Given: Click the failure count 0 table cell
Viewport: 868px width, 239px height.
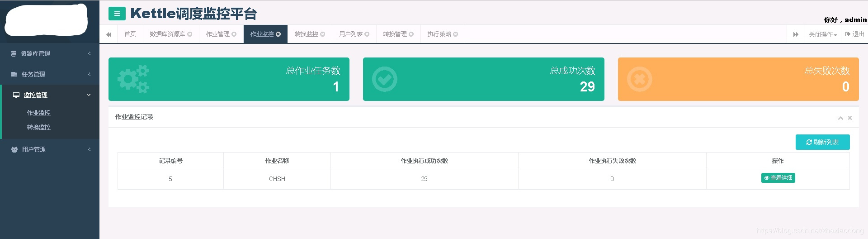Looking at the screenshot, I should coord(612,179).
